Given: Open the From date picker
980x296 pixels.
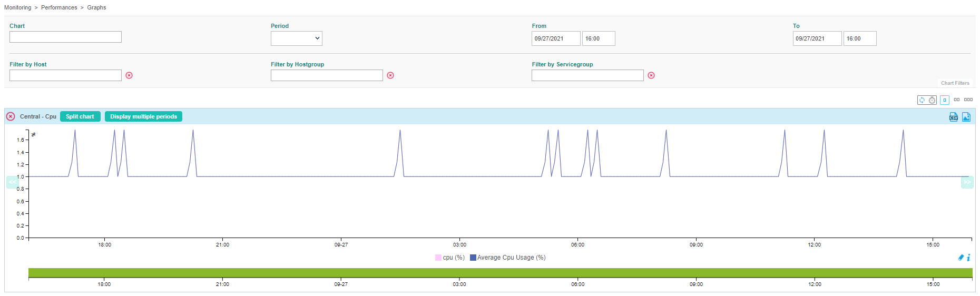Looking at the screenshot, I should [x=555, y=38].
